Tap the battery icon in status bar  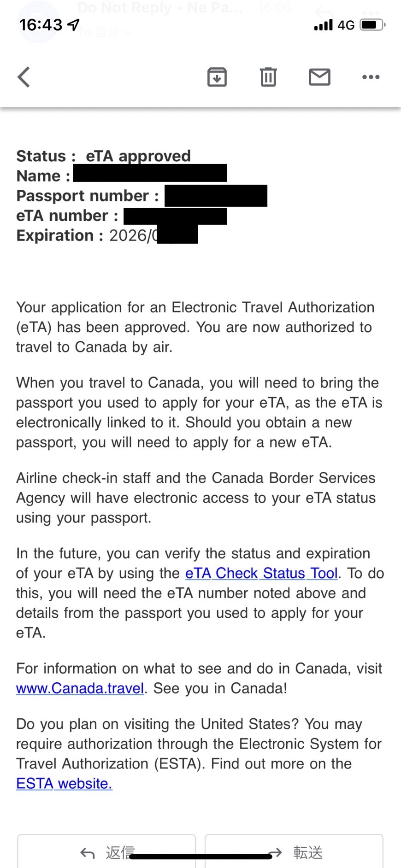372,25
